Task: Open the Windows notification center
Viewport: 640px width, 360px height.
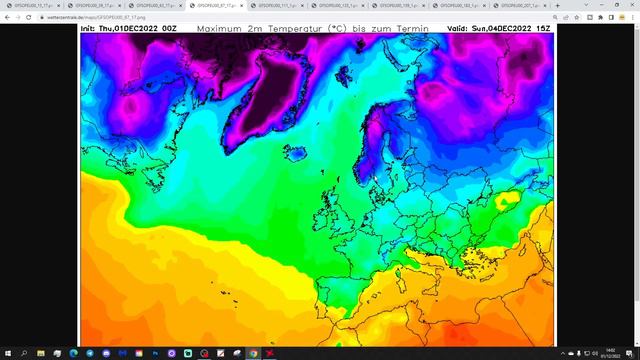Action: [629, 353]
